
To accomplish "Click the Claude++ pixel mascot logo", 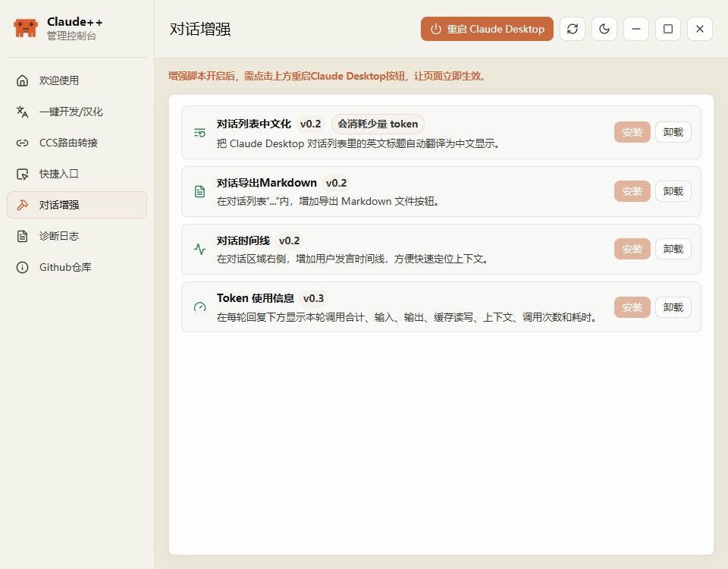I will (x=26, y=28).
